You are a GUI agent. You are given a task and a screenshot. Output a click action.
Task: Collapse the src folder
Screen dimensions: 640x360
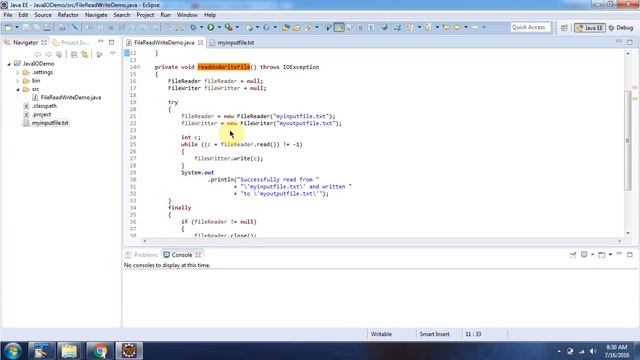click(18, 89)
